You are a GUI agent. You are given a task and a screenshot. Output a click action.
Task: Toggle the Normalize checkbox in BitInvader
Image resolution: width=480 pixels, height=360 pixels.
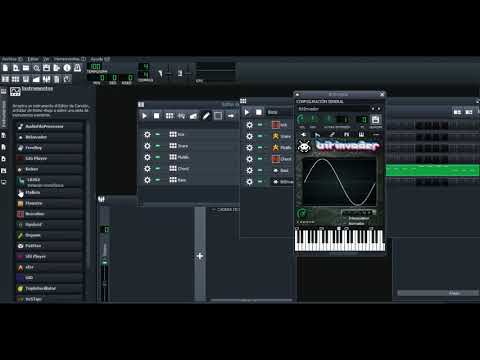345,223
